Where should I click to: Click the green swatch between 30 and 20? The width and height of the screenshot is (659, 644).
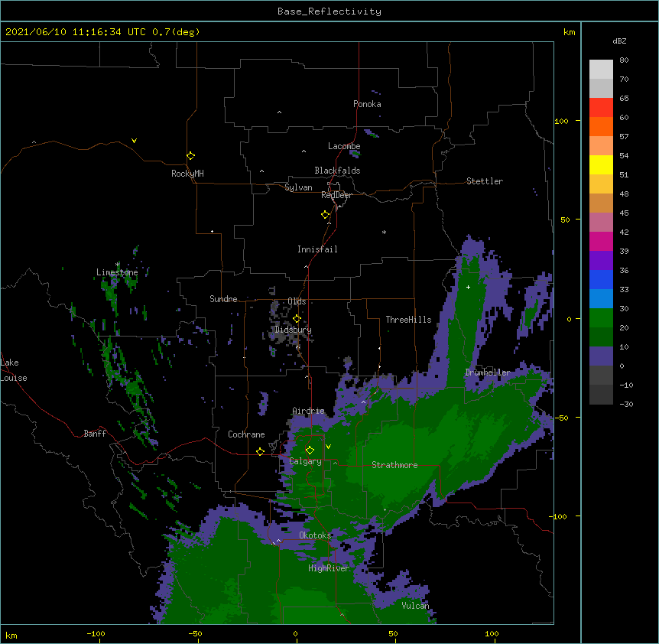coord(601,318)
